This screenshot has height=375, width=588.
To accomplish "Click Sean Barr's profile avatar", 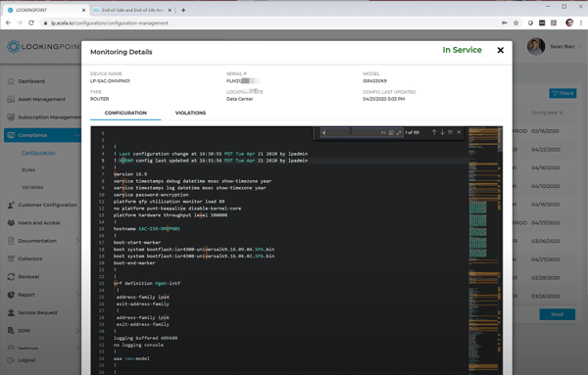I will click(x=536, y=46).
